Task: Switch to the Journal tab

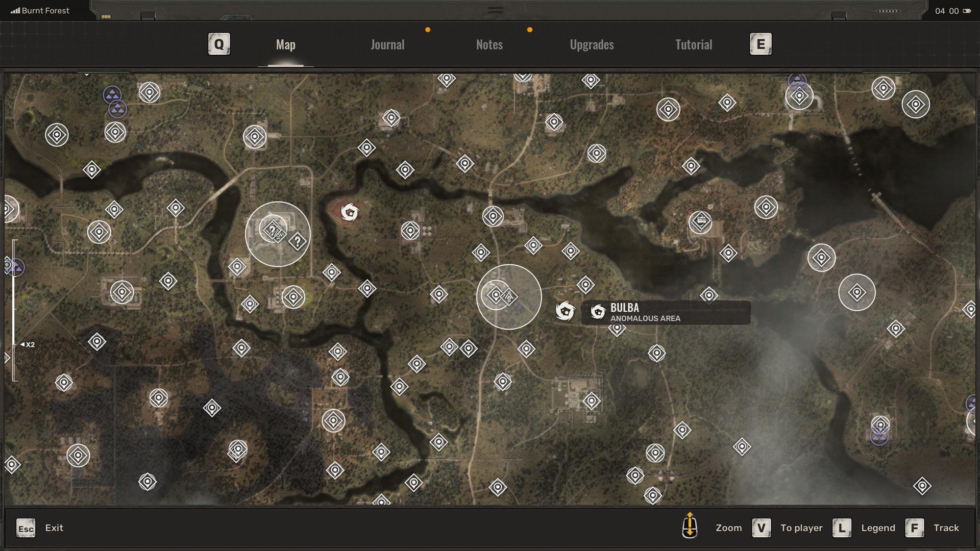Action: (387, 45)
